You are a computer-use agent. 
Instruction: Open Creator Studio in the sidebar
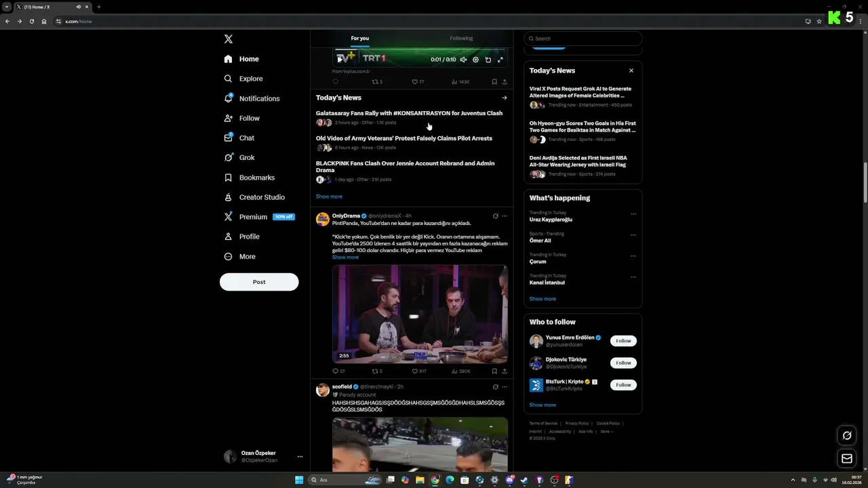point(254,197)
